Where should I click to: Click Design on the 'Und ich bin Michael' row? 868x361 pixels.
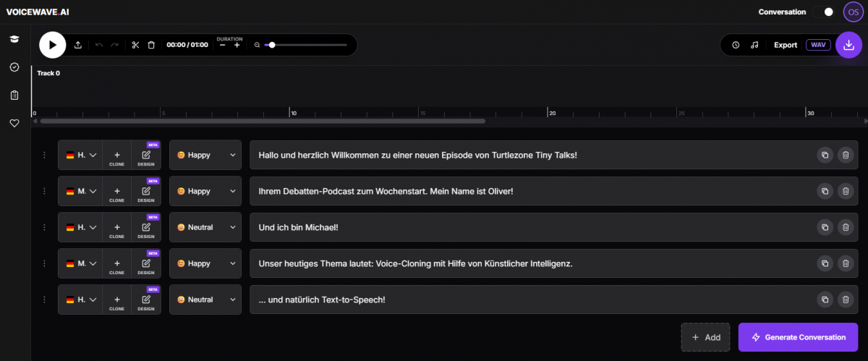[x=146, y=229]
